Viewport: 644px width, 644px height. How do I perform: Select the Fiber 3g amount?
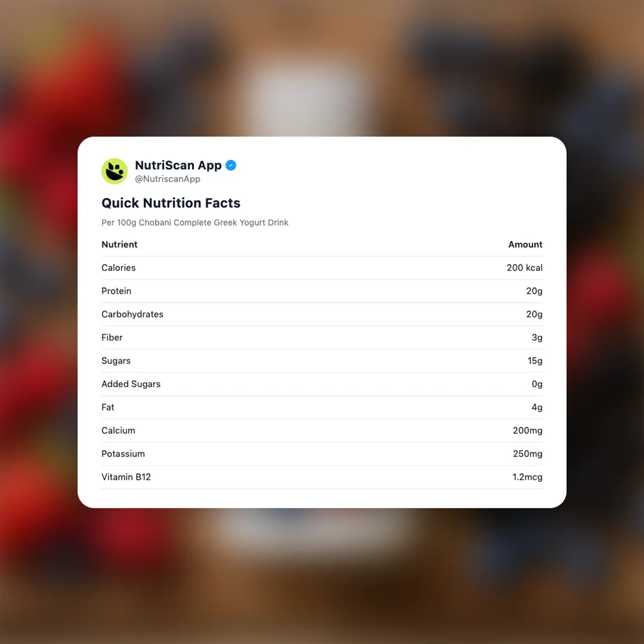pyautogui.click(x=537, y=338)
